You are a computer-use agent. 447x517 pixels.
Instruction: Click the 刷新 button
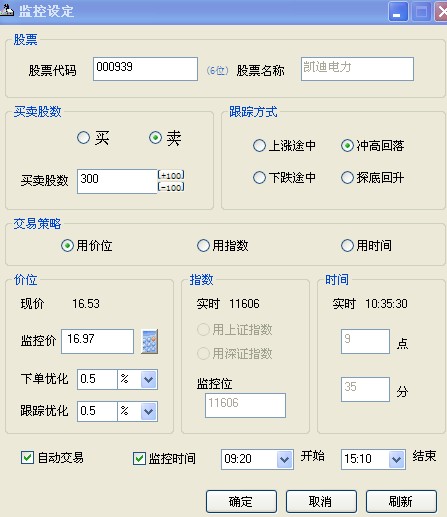pyautogui.click(x=401, y=501)
